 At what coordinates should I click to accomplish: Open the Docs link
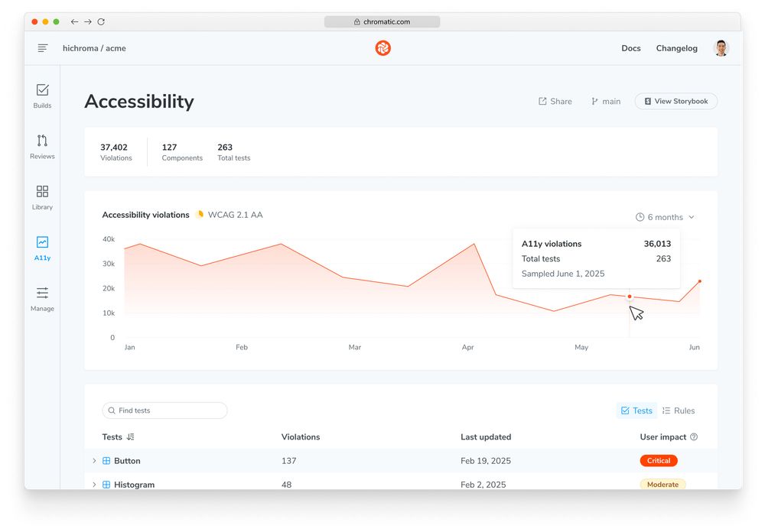click(x=631, y=48)
